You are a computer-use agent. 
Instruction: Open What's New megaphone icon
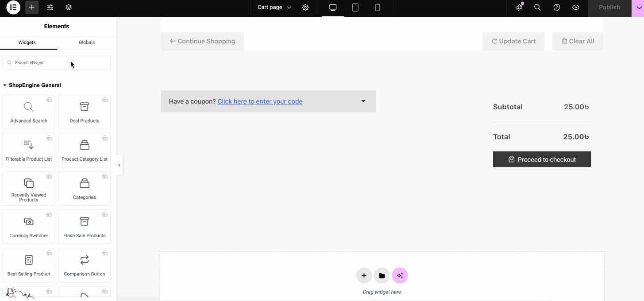tap(519, 8)
